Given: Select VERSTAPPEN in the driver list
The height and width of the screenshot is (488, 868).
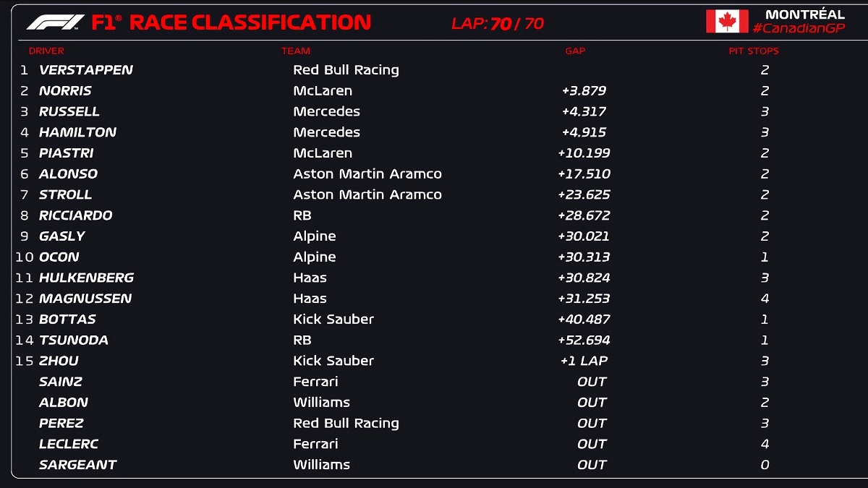Looking at the screenshot, I should tap(85, 70).
